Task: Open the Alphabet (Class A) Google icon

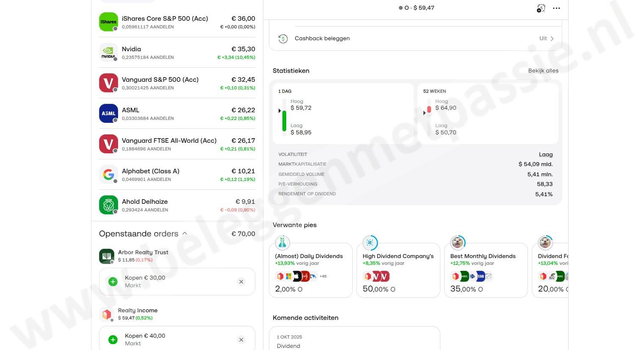Action: (108, 175)
